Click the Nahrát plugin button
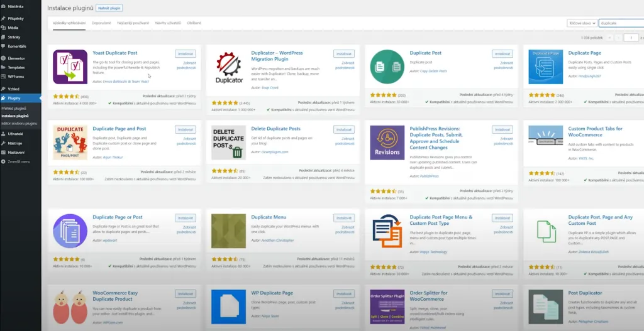 [109, 8]
